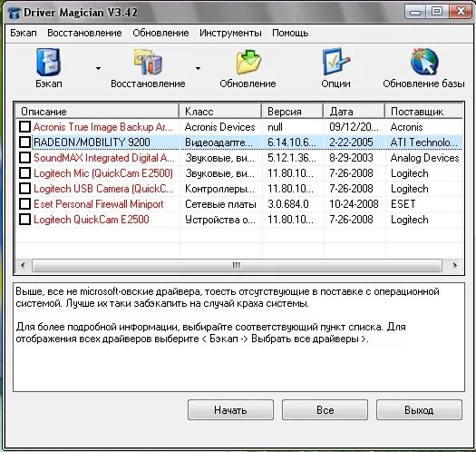Open the Помощь menu

(x=290, y=33)
